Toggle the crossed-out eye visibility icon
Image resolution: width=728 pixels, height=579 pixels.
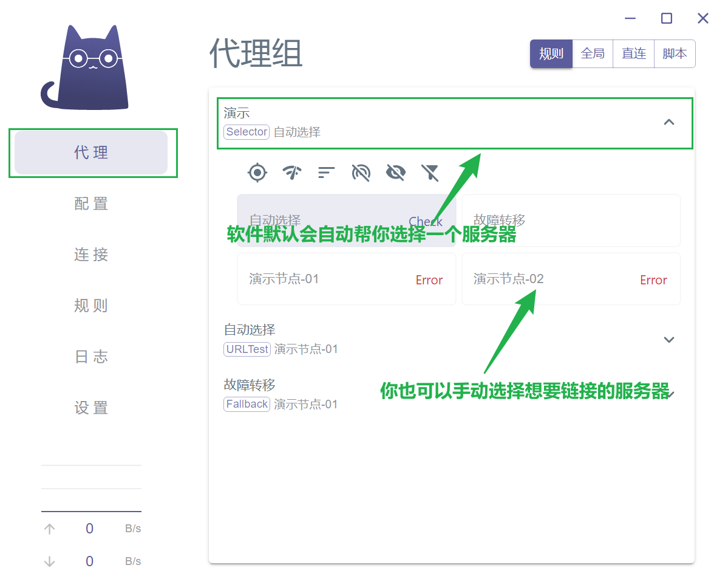click(395, 173)
